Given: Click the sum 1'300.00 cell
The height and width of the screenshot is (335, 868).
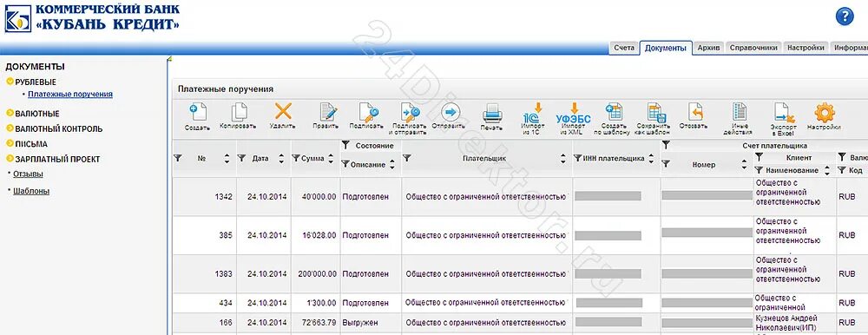Looking at the screenshot, I should [x=316, y=303].
